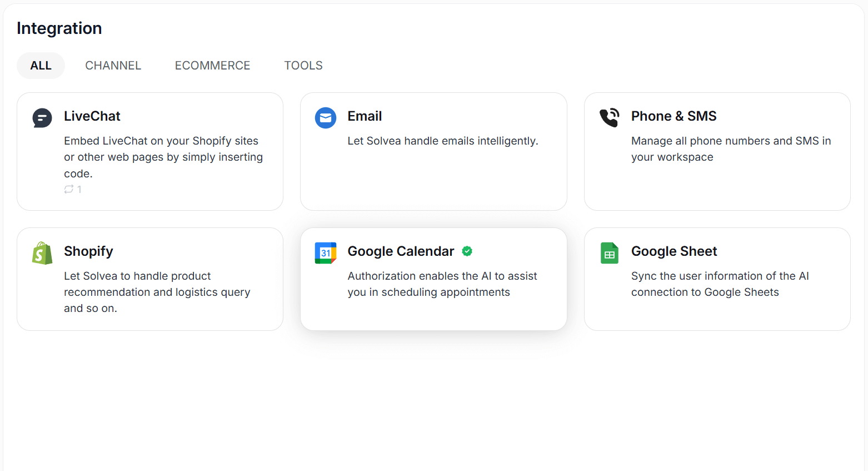Select the TOOLS tab

click(303, 66)
